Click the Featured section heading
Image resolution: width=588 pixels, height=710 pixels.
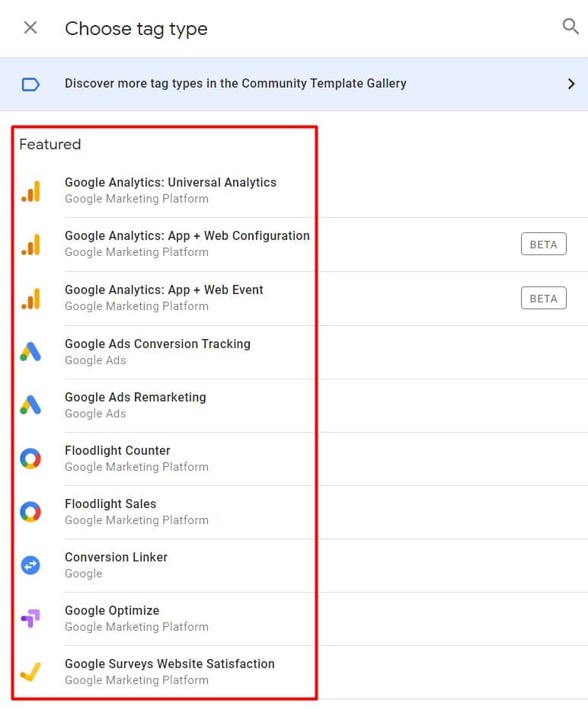click(50, 145)
